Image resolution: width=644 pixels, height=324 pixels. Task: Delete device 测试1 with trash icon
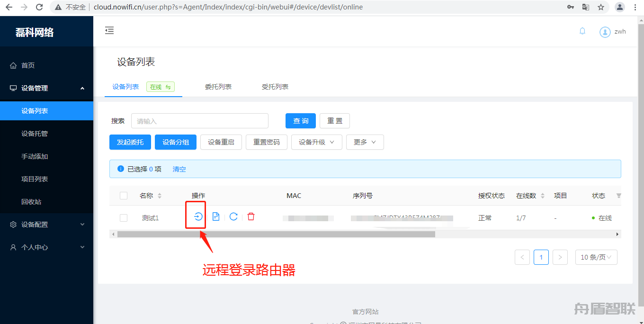coord(251,216)
